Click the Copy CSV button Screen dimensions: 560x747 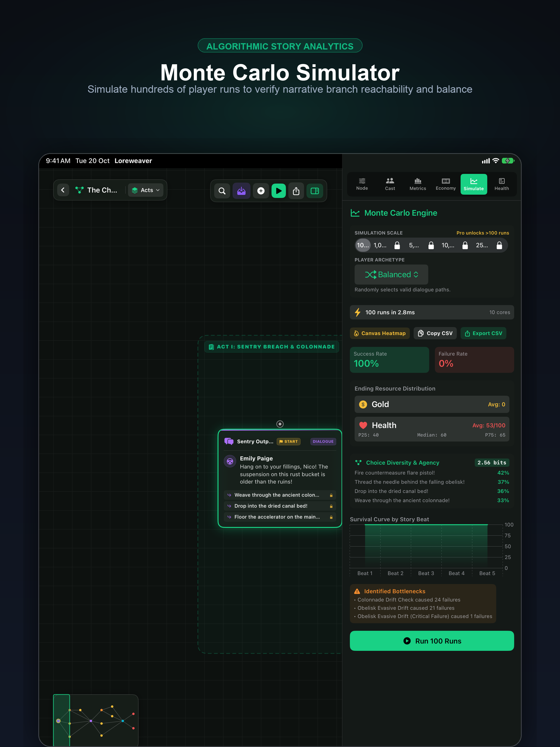click(x=435, y=333)
